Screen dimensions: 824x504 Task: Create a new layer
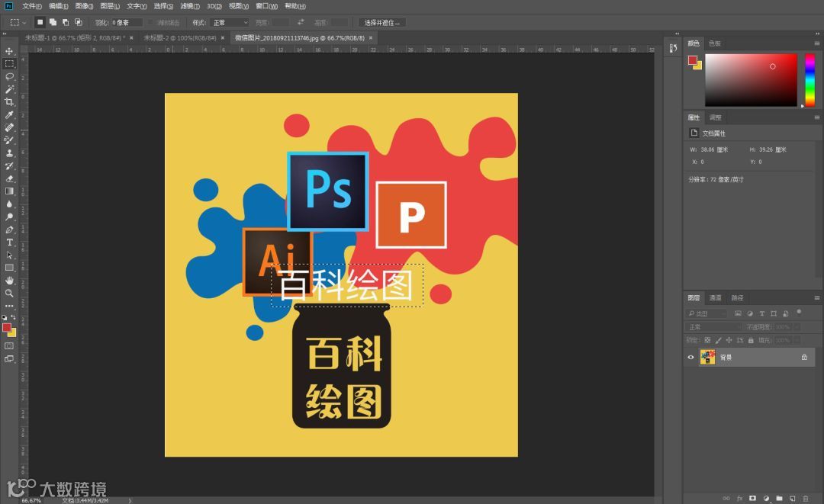pos(793,498)
